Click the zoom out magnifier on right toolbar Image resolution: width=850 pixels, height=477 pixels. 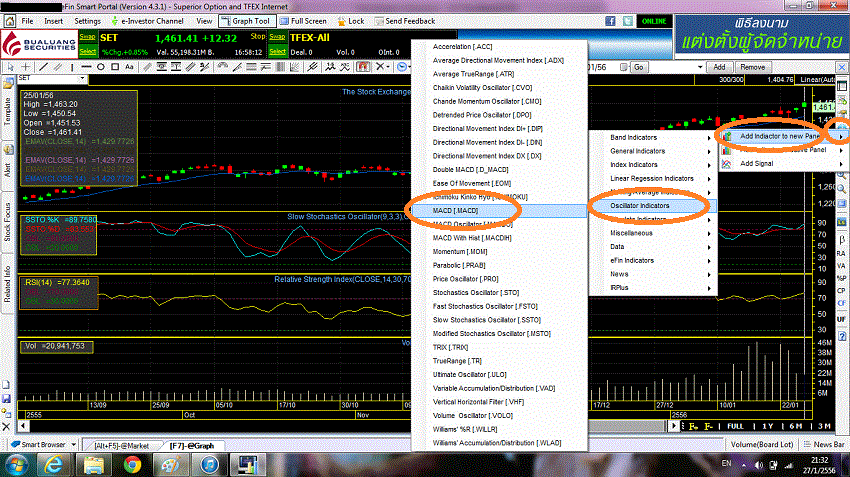tap(841, 189)
